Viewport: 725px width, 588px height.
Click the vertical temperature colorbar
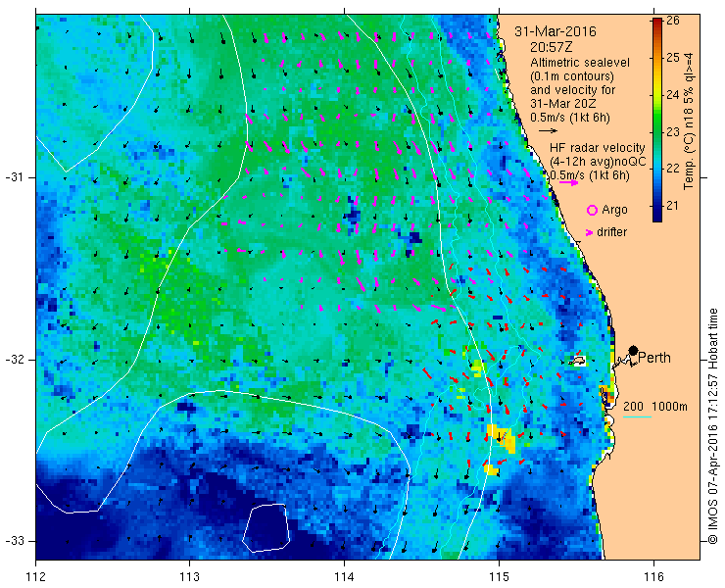657,120
